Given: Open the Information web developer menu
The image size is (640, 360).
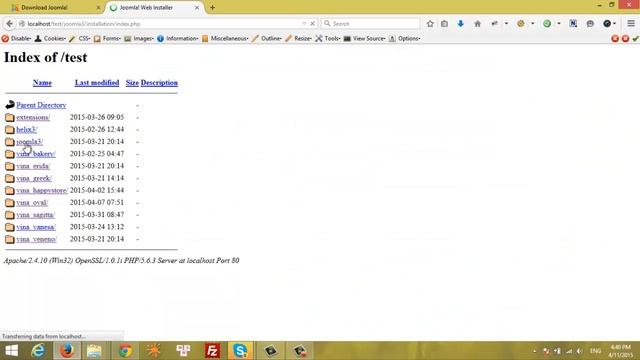Looking at the screenshot, I should tap(178, 38).
